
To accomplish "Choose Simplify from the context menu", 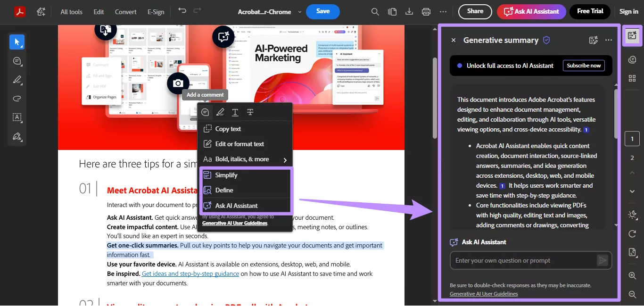I will click(226, 174).
